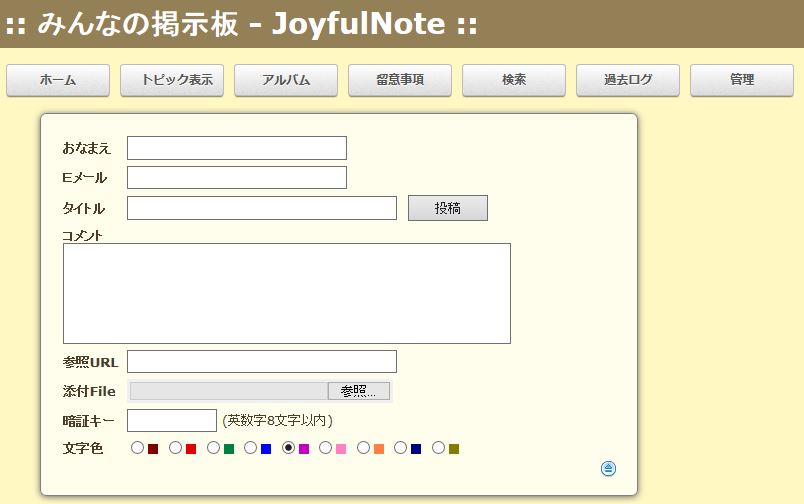Viewport: 804px width, 504px height.
Task: Select the bright red text color radio
Action: (176, 448)
